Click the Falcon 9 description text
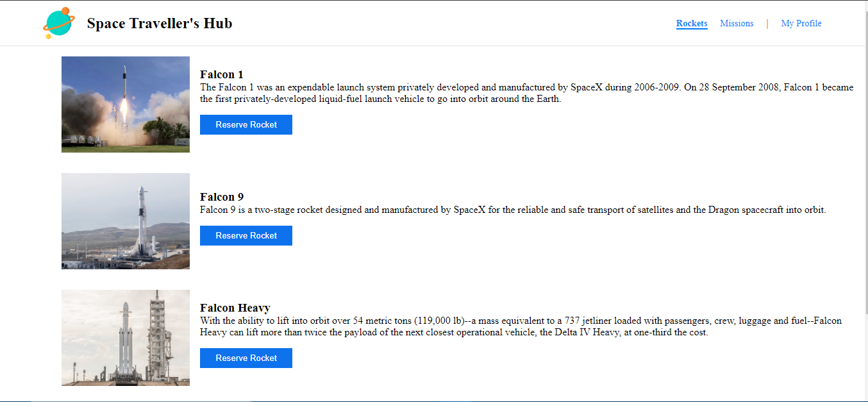Screen dimensions: 868x402 [513, 210]
